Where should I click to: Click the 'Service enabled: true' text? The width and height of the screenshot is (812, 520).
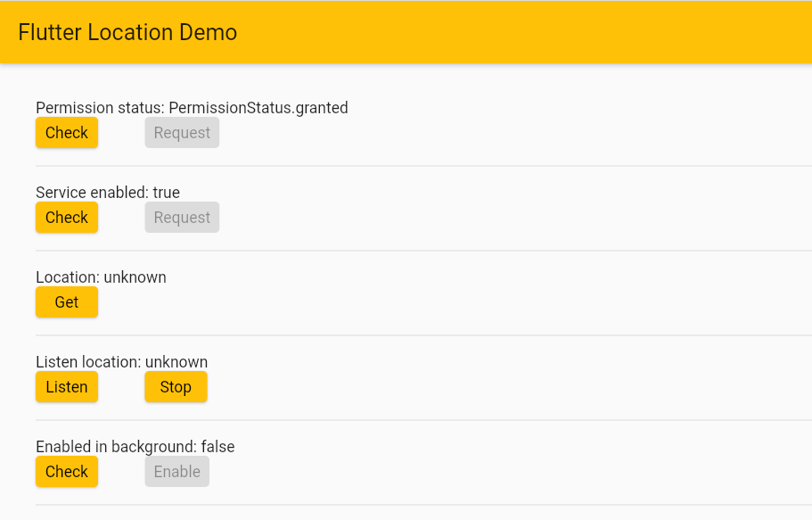pos(108,193)
